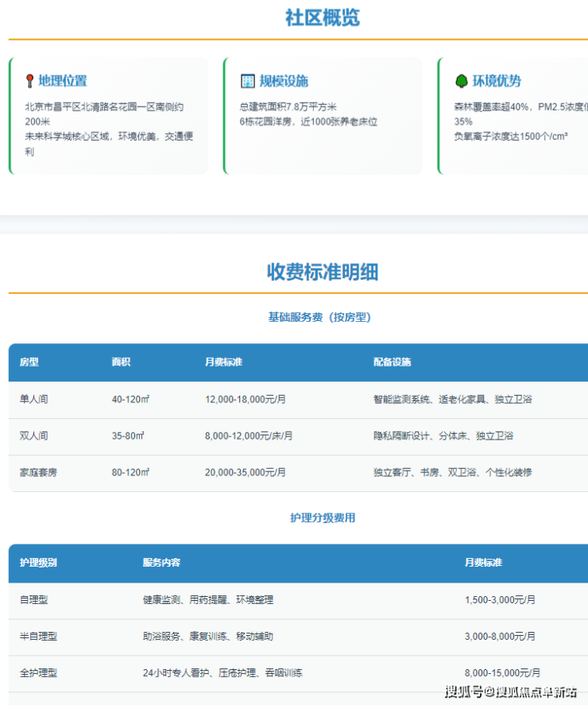Click the 20,000-35,000元/月 price cell

(246, 472)
